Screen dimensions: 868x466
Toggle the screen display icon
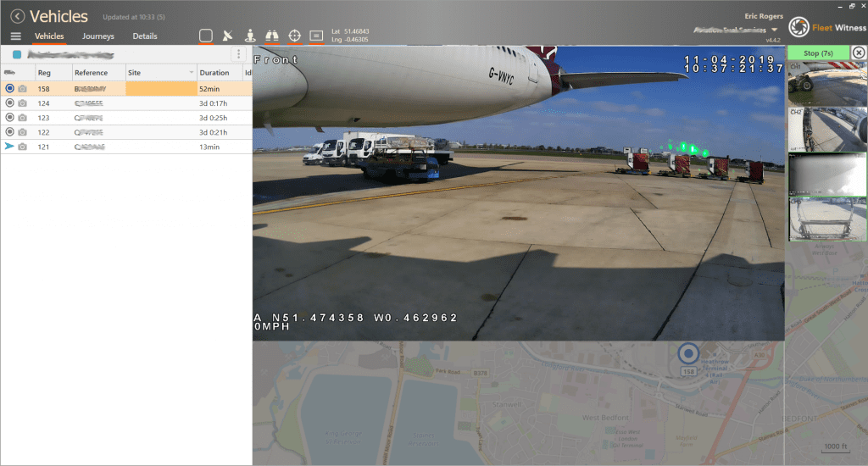click(x=316, y=36)
